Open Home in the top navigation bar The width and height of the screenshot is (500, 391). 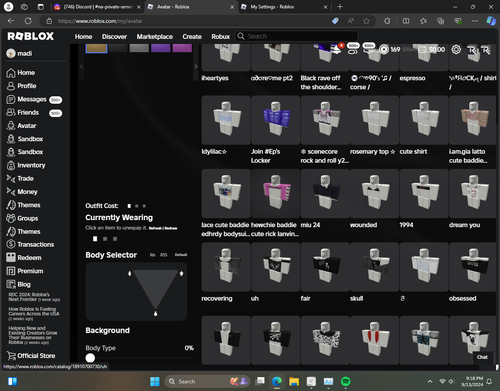click(83, 37)
